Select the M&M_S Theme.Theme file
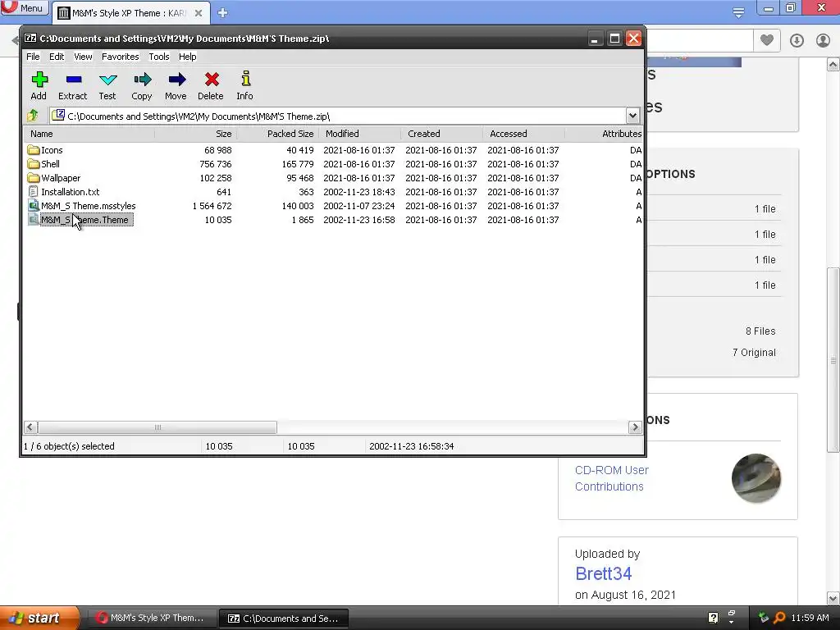 point(80,220)
